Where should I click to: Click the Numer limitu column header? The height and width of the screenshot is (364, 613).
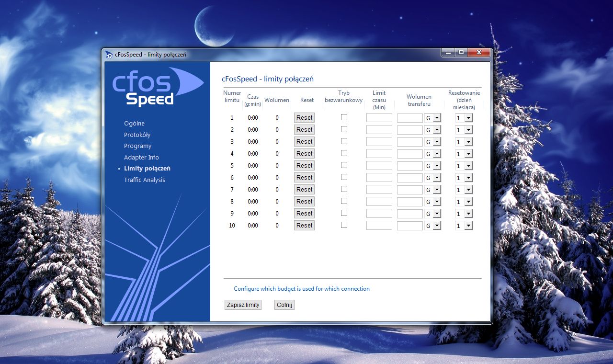(232, 97)
